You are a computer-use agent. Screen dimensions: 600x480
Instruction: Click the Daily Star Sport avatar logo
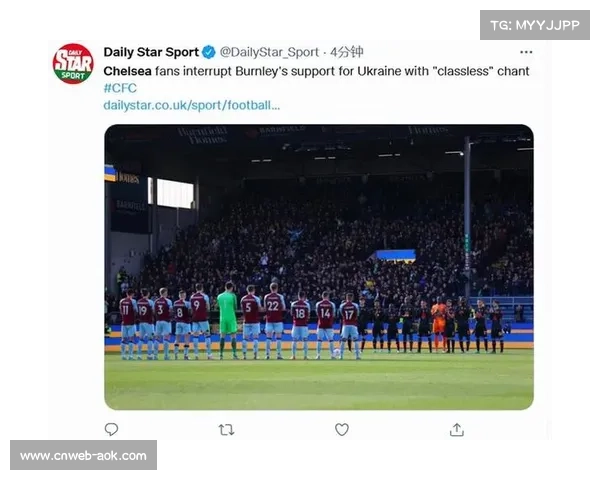[73, 63]
